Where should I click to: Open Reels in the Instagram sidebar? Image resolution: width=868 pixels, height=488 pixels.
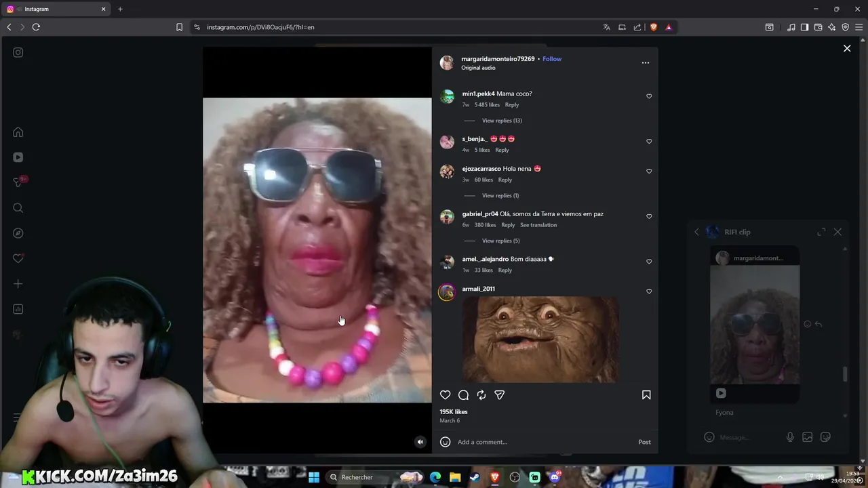click(x=18, y=157)
